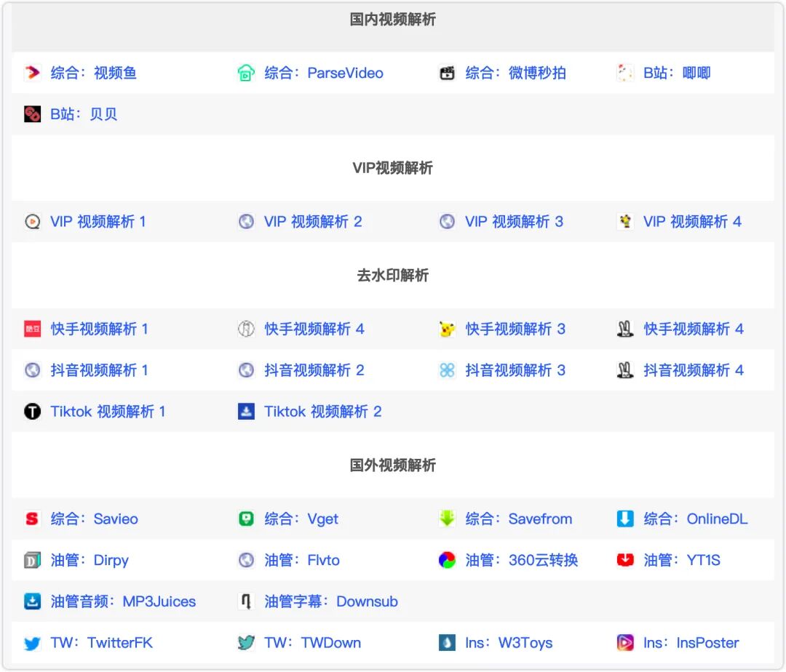Image resolution: width=786 pixels, height=672 pixels.
Task: Open the 综合:视频鱼 link
Action: (94, 73)
